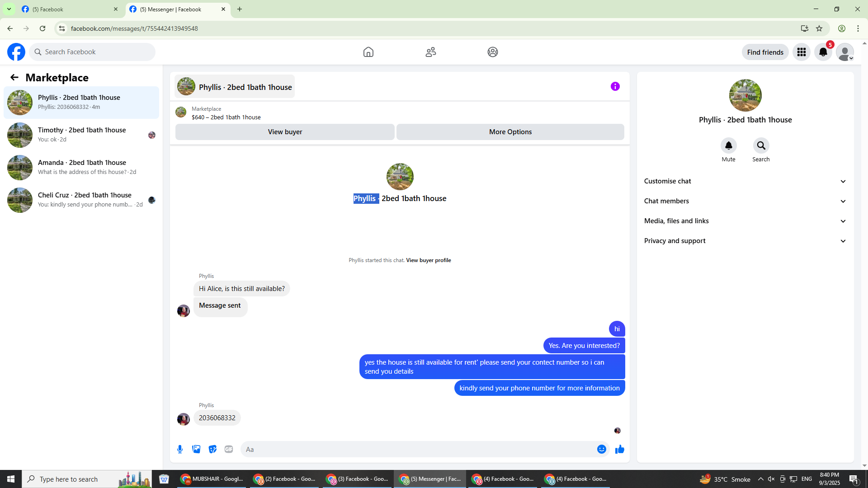
Task: Open a new browser tab
Action: pyautogui.click(x=240, y=9)
